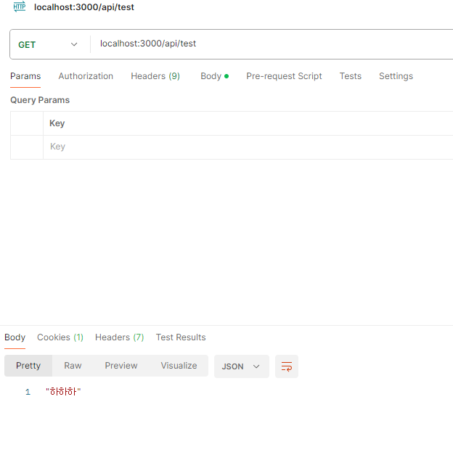Click the response text "하하하"
The height and width of the screenshot is (476, 453).
point(63,392)
